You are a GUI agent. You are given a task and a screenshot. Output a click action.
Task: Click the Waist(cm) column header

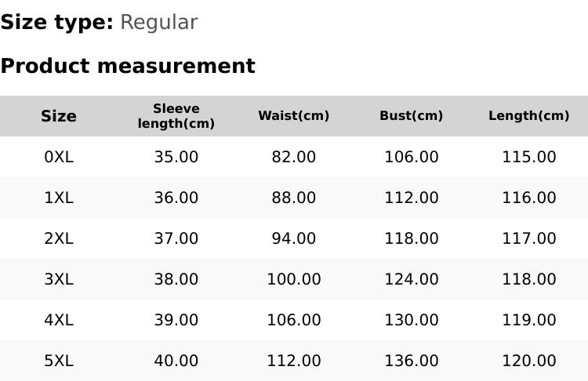294,116
